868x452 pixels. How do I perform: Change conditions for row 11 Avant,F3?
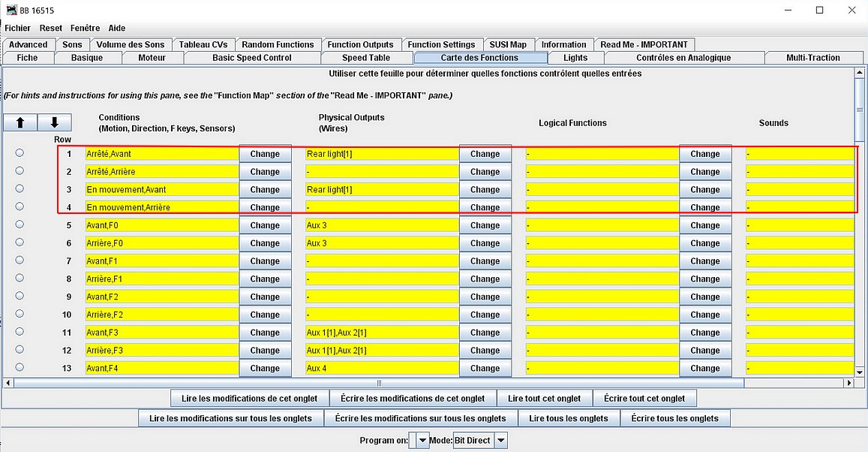tap(265, 333)
